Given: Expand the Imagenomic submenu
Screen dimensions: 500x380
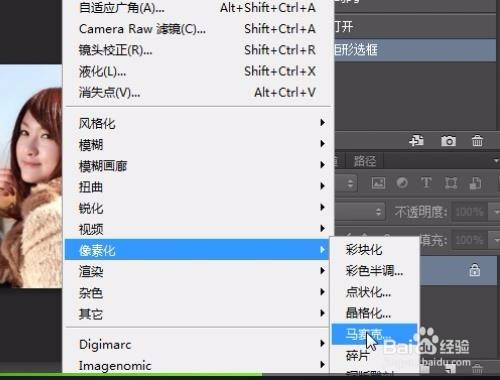Looking at the screenshot, I should coord(198,365).
